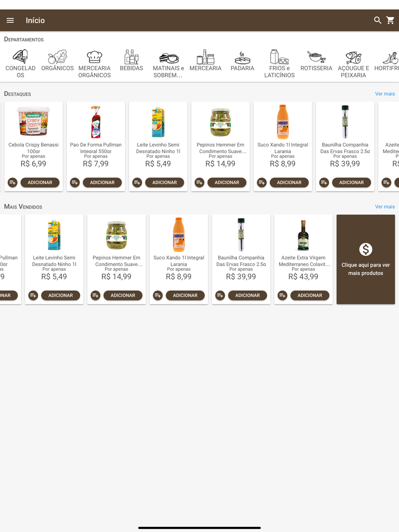Add Mais Vendidos Pepinos Hemmer to a list
Screen dimensions: 399x532
point(96,296)
